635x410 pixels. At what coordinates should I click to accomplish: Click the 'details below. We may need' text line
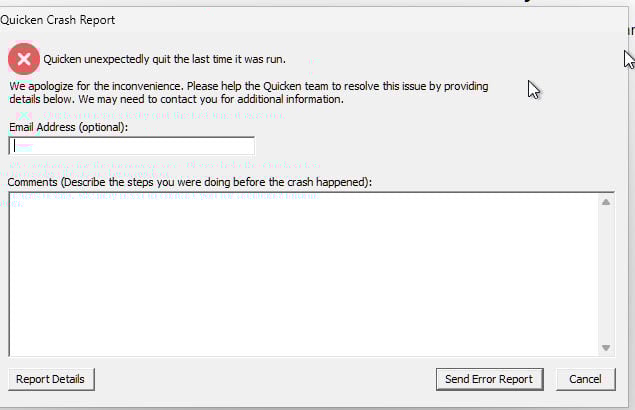click(x=177, y=99)
